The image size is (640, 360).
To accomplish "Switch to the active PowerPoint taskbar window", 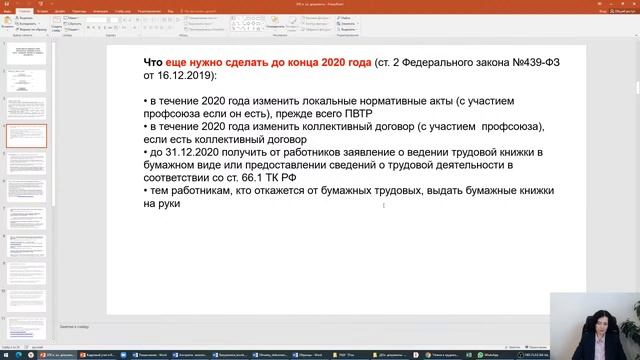I will coord(57,355).
